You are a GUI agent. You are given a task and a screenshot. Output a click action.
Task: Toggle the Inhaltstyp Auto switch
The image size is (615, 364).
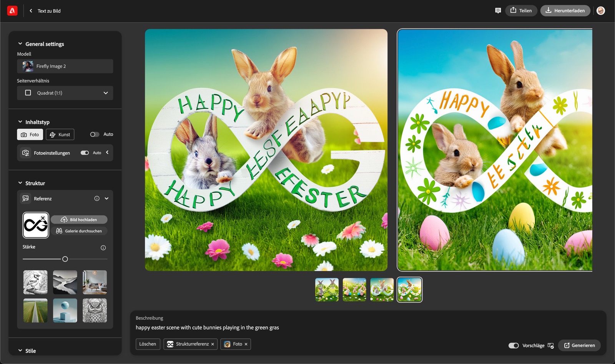click(95, 134)
